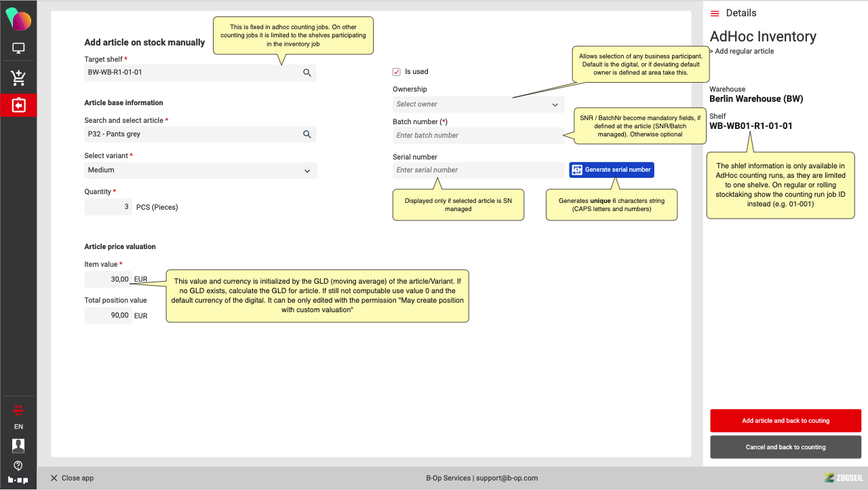This screenshot has width=868, height=490.
Task: Click the magnifier in Target shelf field
Action: (x=307, y=73)
